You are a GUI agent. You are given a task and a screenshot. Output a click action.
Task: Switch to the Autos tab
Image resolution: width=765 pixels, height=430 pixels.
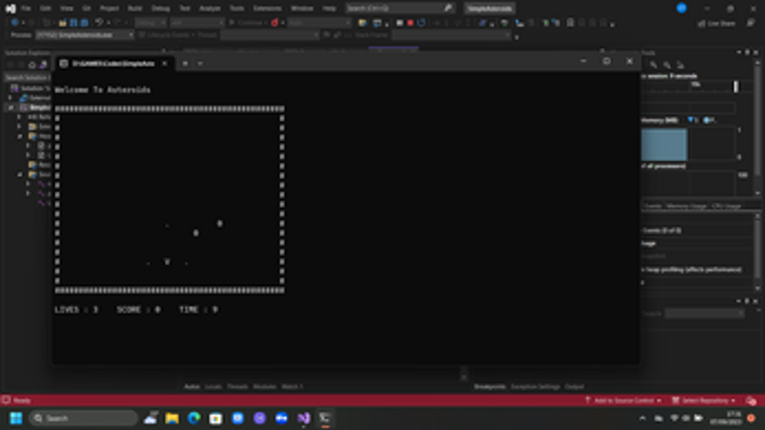192,387
